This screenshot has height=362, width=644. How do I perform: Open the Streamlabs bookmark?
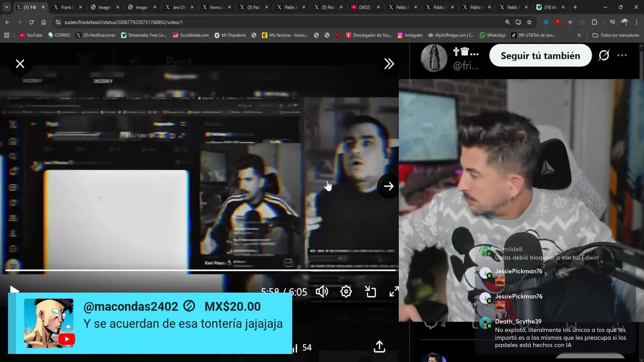pos(143,35)
